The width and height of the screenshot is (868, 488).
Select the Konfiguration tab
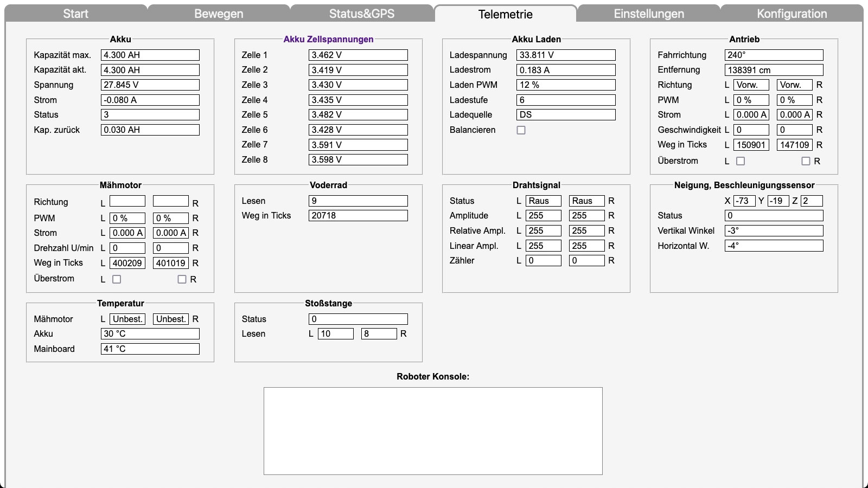(792, 14)
